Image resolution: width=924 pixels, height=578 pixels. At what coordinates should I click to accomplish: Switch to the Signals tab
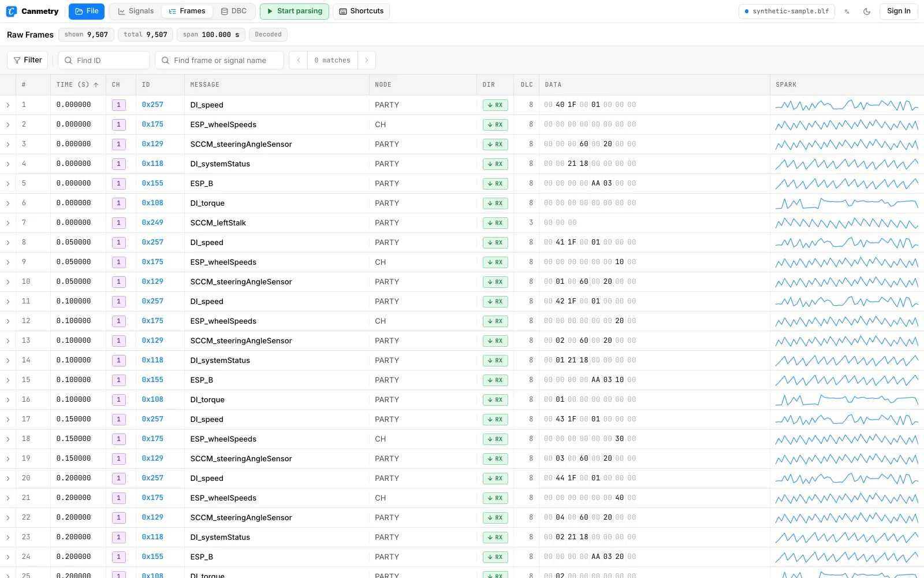coord(136,12)
